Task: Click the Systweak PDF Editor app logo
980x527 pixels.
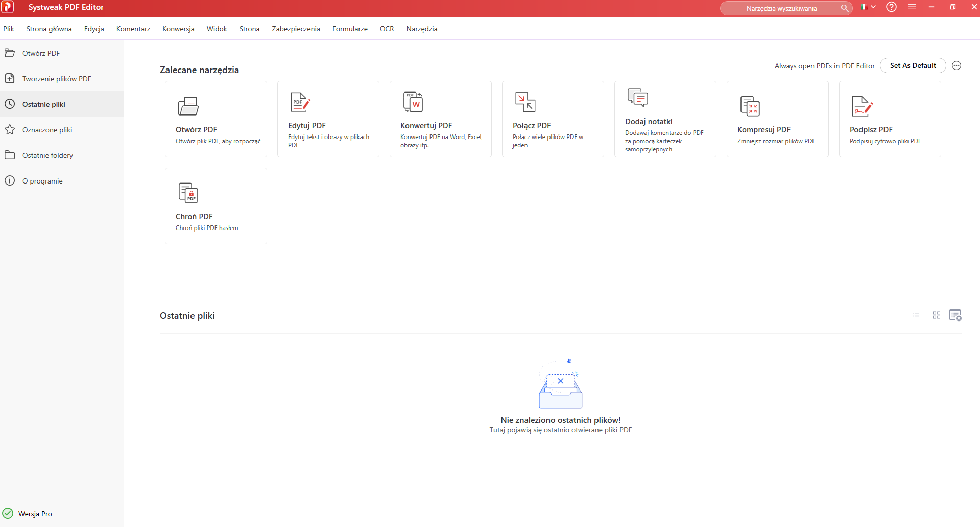Action: tap(8, 7)
